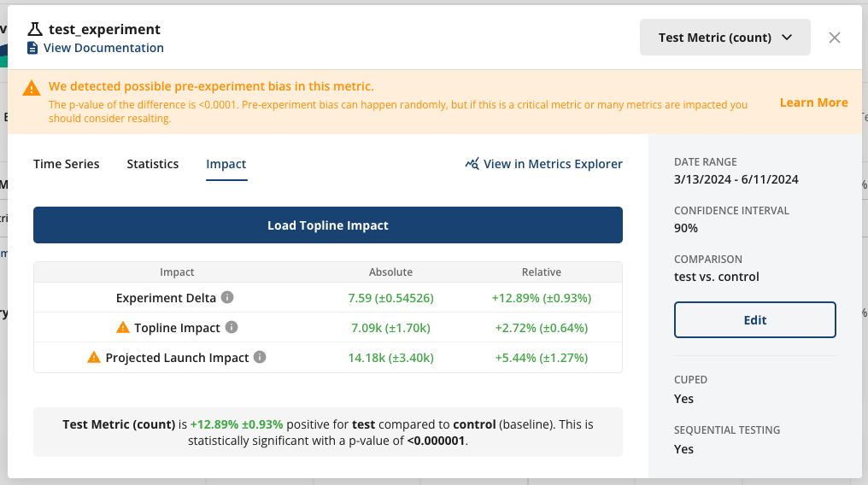This screenshot has height=485, width=868.
Task: Select the Impact tab
Action: pyautogui.click(x=226, y=164)
